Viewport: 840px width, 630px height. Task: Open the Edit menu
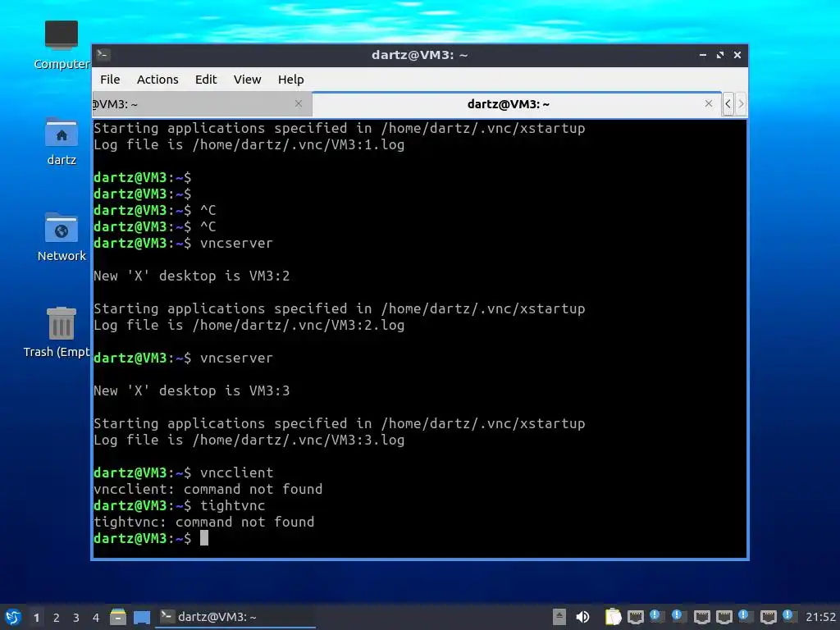(x=206, y=80)
